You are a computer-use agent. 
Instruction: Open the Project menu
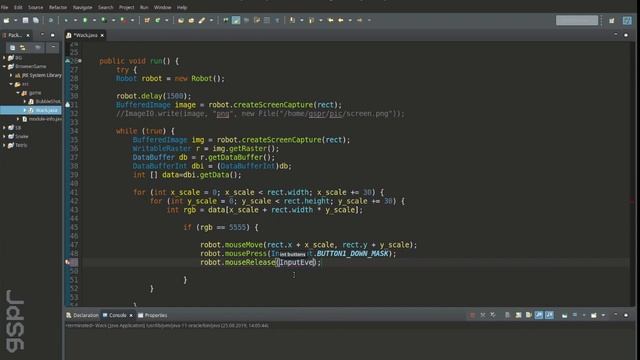[127, 7]
